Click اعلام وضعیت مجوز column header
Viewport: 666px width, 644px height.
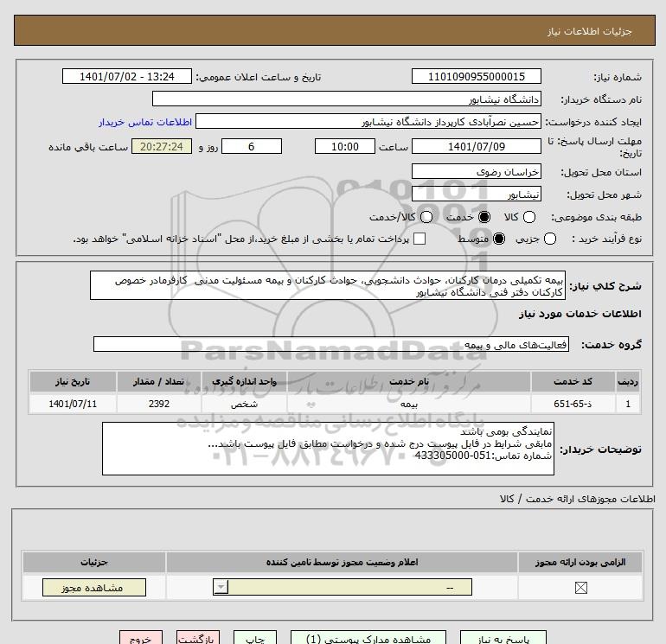click(342, 562)
